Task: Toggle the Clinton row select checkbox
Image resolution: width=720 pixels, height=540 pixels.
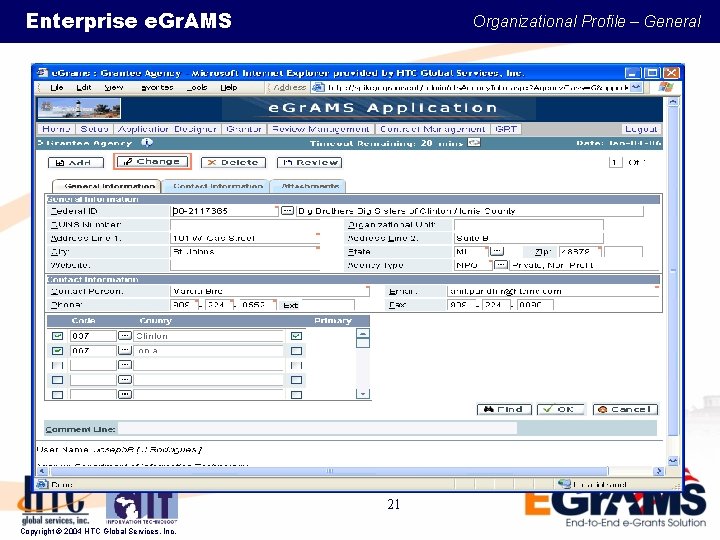Action: [x=57, y=336]
